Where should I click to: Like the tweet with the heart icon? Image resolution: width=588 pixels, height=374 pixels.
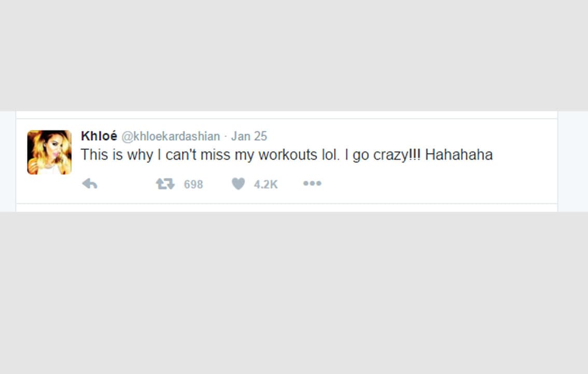pos(238,184)
